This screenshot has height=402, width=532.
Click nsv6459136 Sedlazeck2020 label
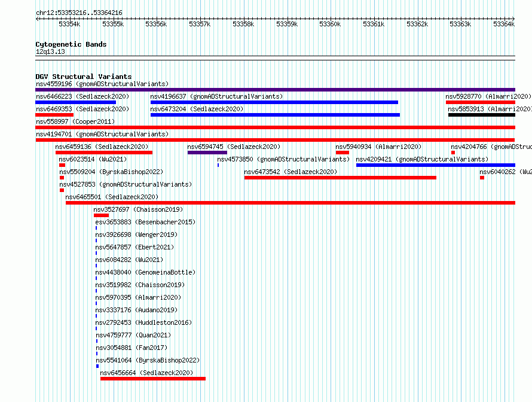tap(102, 147)
